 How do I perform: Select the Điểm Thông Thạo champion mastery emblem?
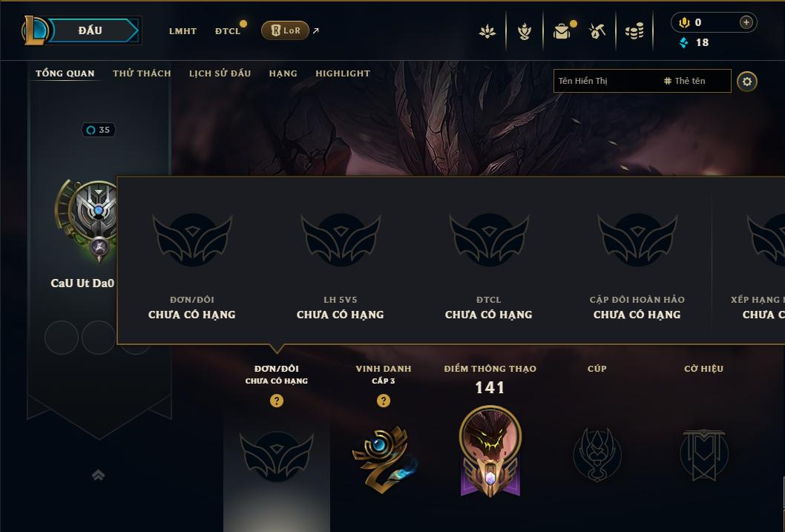click(490, 451)
